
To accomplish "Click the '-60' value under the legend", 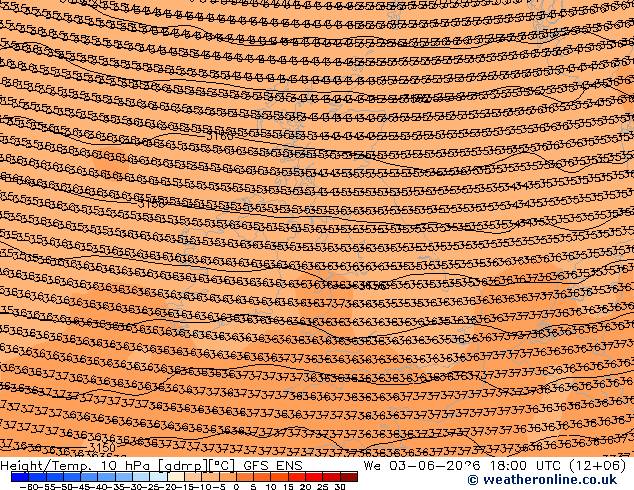I will (28, 486).
